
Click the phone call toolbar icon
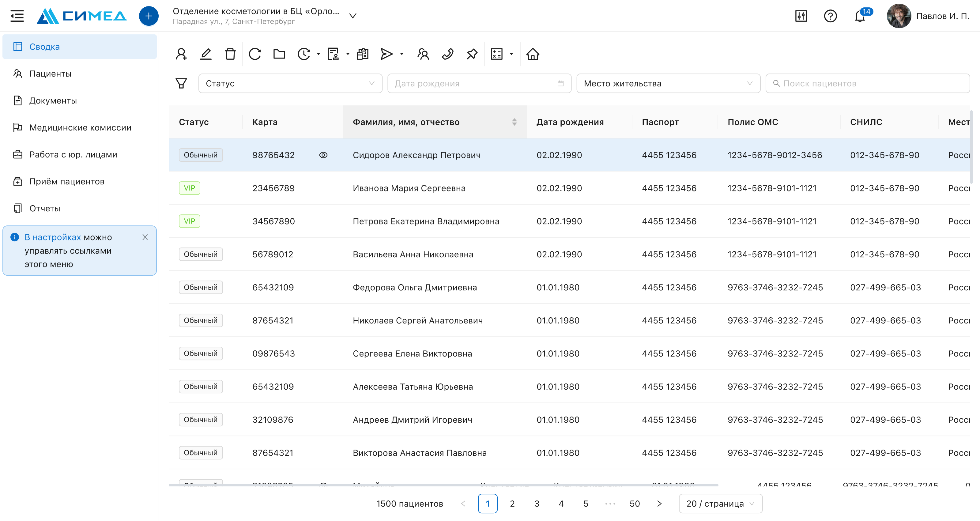point(447,54)
